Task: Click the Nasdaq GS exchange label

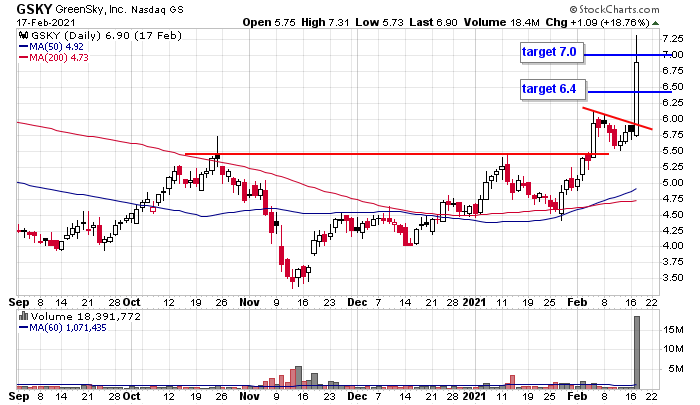Action: tap(157, 9)
